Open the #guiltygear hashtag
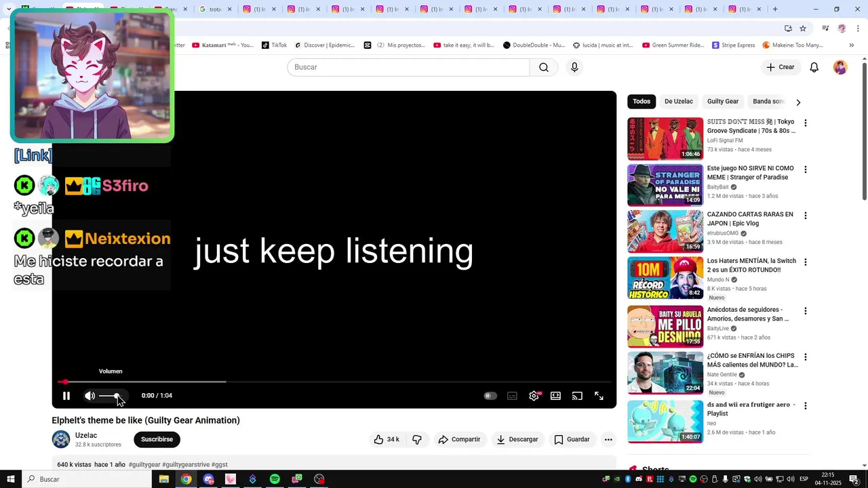Image resolution: width=868 pixels, height=488 pixels. coord(144,465)
